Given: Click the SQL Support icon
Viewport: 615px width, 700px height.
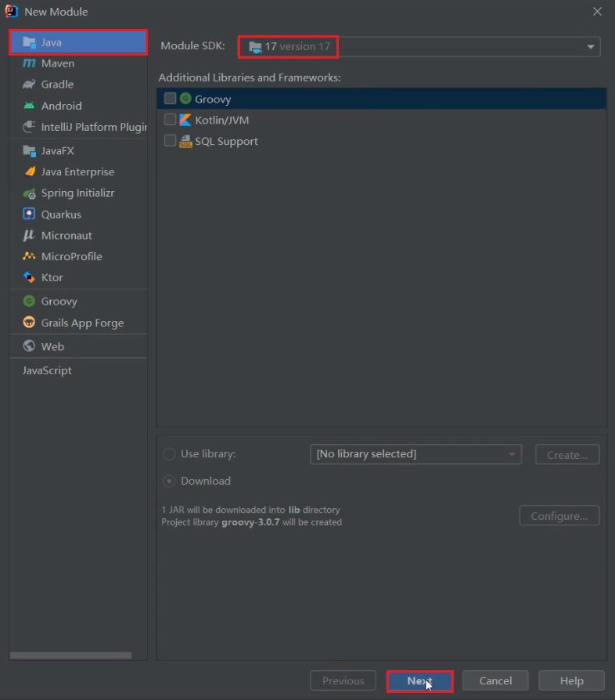Looking at the screenshot, I should (185, 141).
